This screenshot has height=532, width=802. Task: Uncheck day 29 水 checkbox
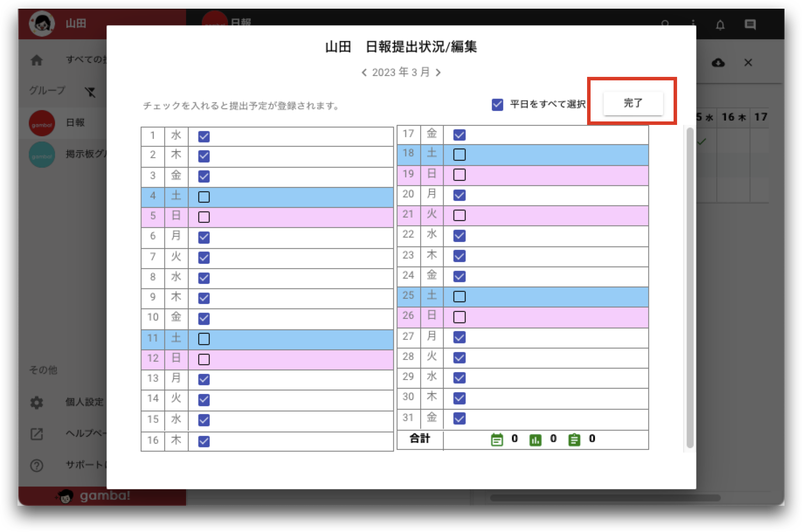pyautogui.click(x=460, y=378)
